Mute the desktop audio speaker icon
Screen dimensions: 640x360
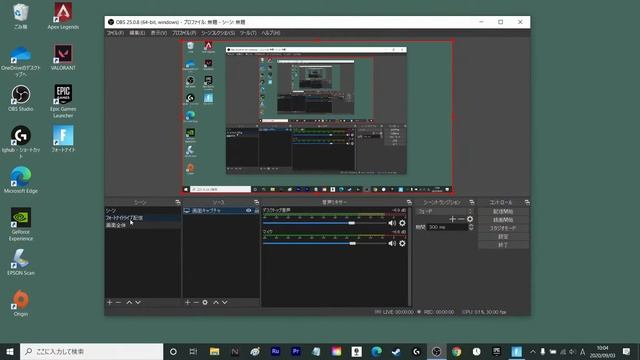coord(392,223)
